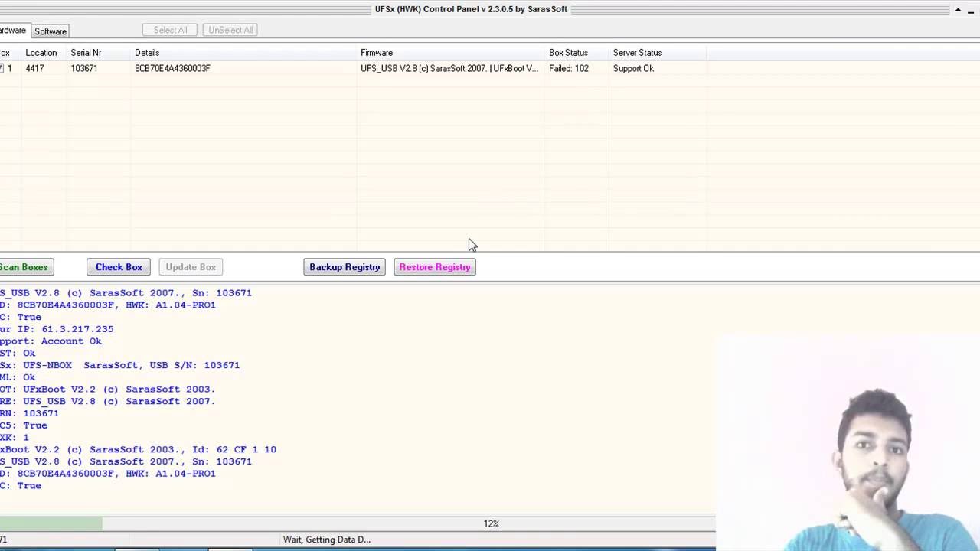Click the 12% progress bar

(x=358, y=523)
